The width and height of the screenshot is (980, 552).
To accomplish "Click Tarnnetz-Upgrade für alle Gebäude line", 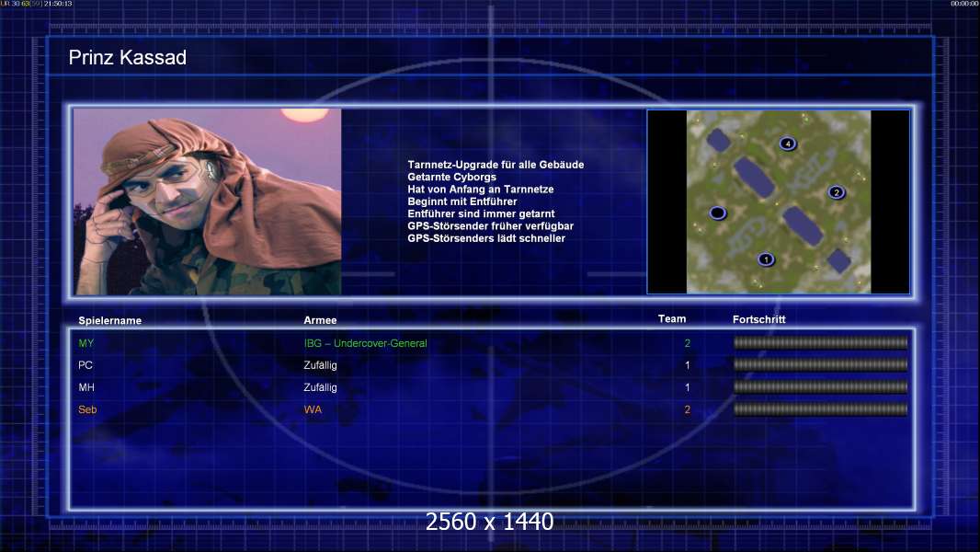I will tap(496, 165).
